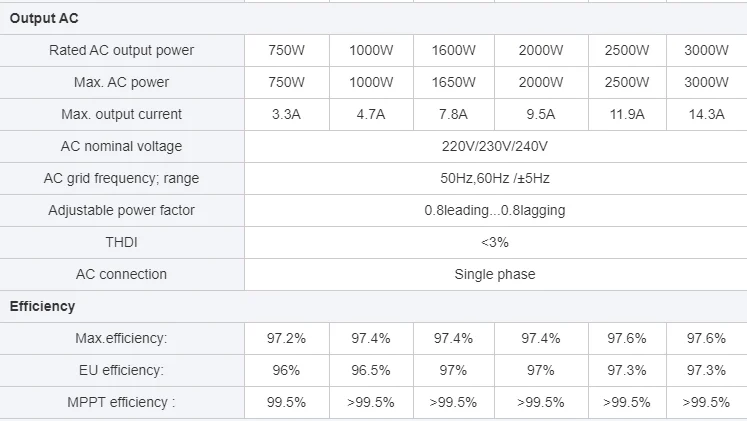Select the 96.5% EU efficiency cell
747x421 pixels.
pyautogui.click(x=372, y=370)
